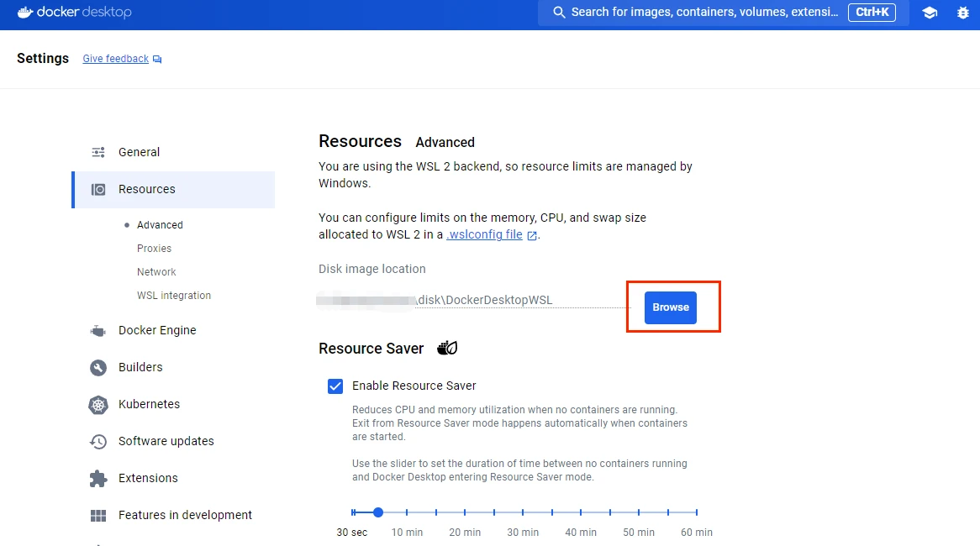Click the Browse button for disk image
Screen dimensions: 980x546
point(671,307)
